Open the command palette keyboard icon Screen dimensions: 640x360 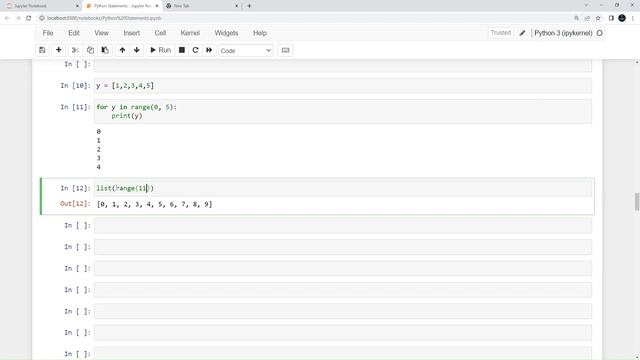285,50
